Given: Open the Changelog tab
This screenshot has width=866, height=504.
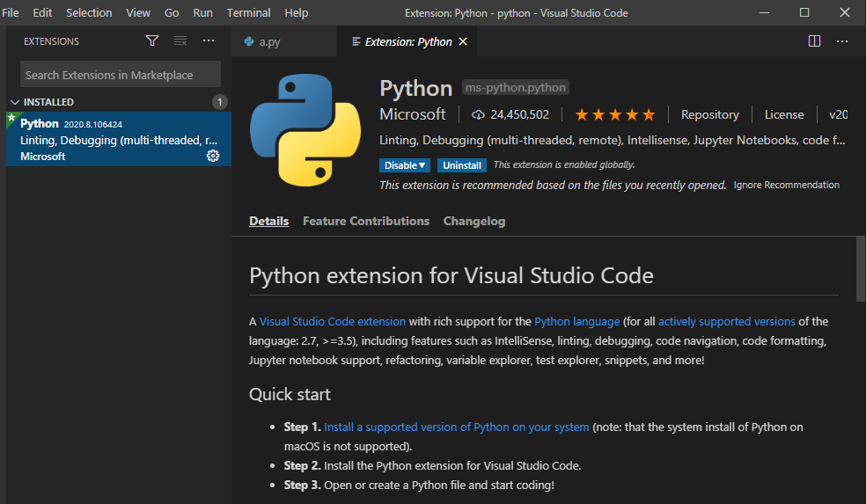Looking at the screenshot, I should pyautogui.click(x=474, y=221).
